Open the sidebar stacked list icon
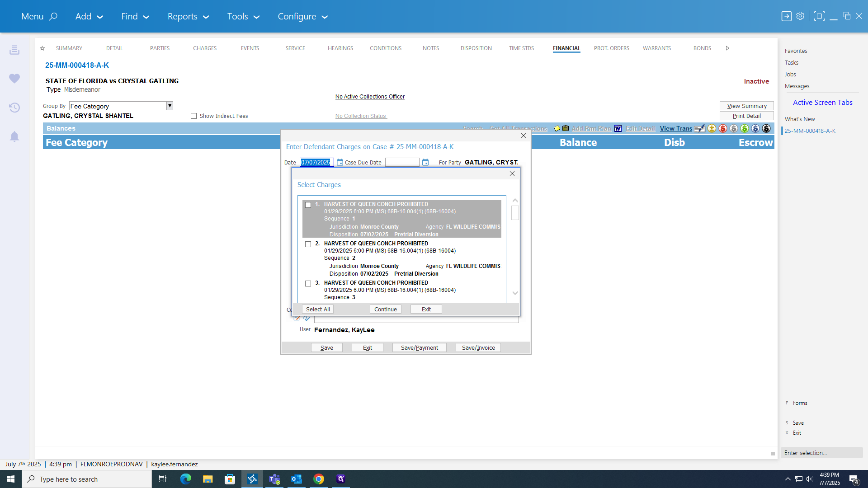This screenshot has width=868, height=488. pyautogui.click(x=14, y=50)
